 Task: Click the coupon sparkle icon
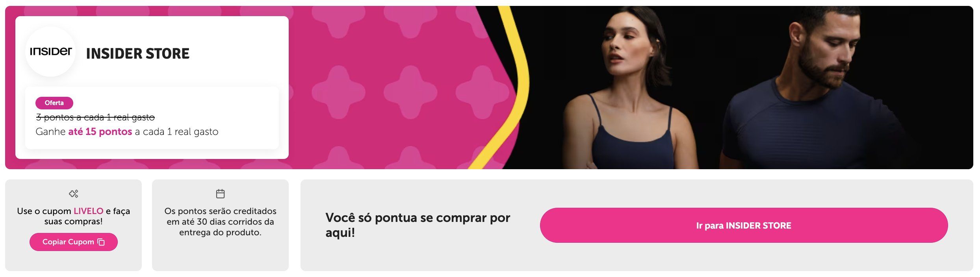(74, 194)
